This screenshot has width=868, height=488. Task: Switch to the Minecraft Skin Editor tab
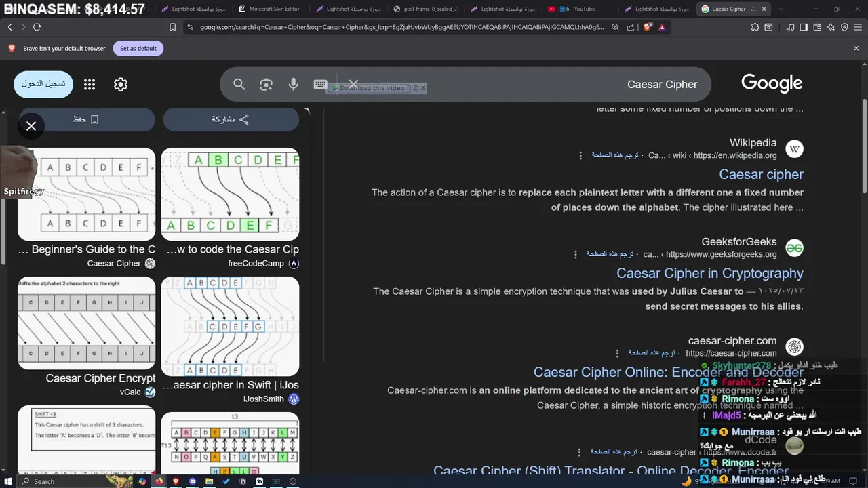(272, 9)
